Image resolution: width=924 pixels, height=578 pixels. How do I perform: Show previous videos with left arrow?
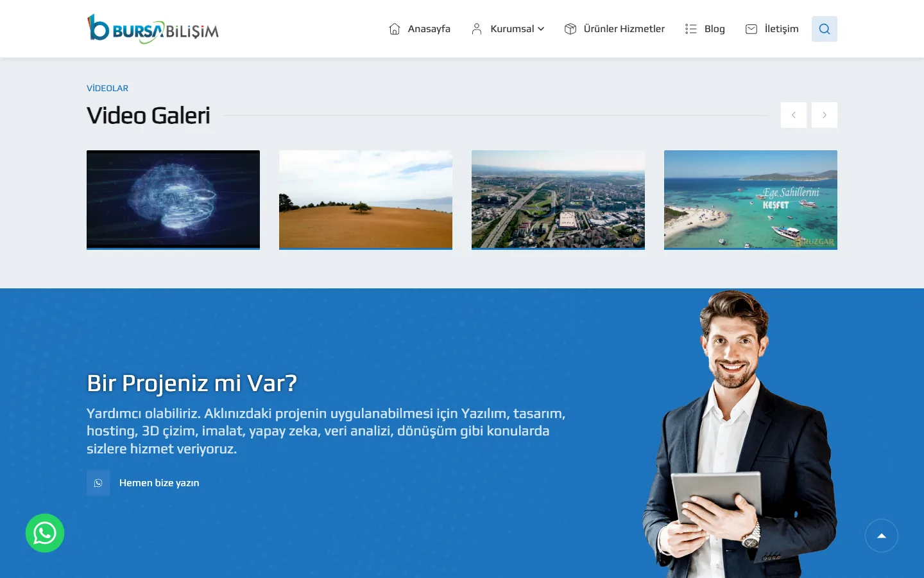tap(794, 115)
